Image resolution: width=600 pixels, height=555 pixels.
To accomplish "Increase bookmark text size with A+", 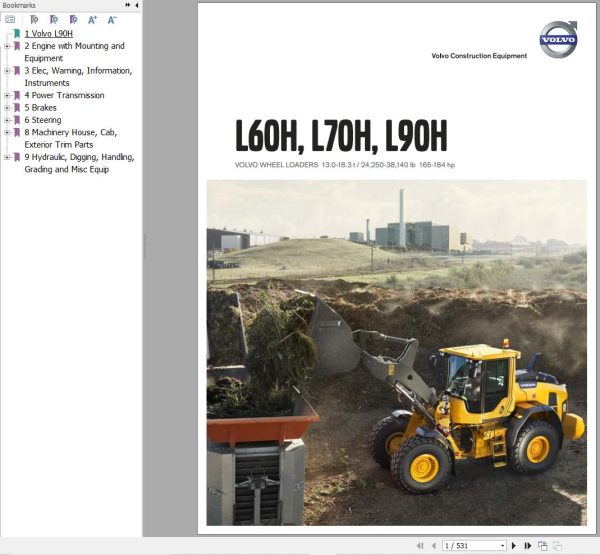I will click(92, 20).
